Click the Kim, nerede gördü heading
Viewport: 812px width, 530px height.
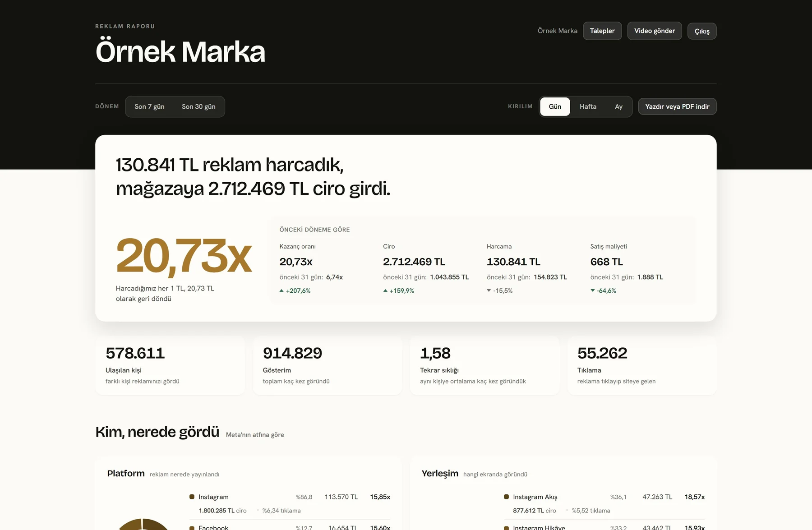point(157,432)
